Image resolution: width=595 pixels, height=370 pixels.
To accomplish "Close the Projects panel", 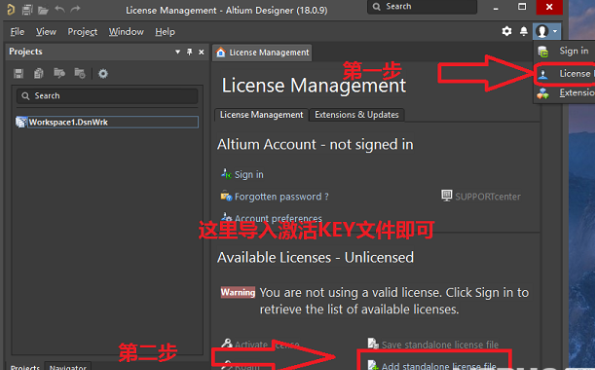I will (201, 52).
